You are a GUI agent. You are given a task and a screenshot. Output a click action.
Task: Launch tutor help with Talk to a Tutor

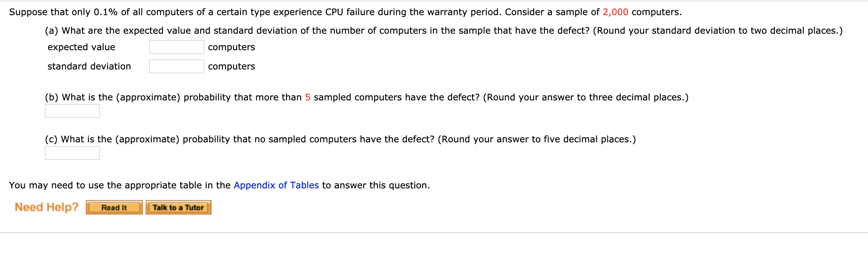[178, 207]
